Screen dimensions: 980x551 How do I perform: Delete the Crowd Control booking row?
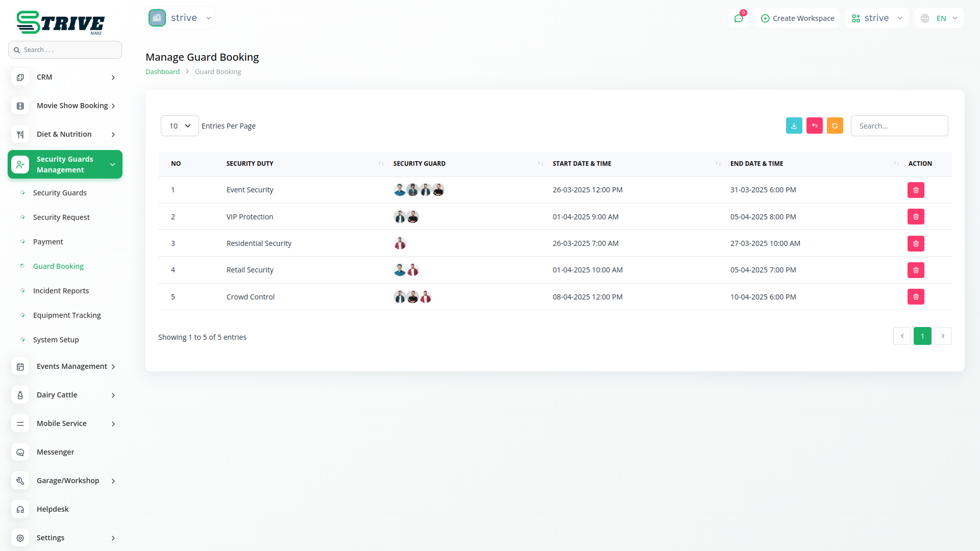[916, 297]
